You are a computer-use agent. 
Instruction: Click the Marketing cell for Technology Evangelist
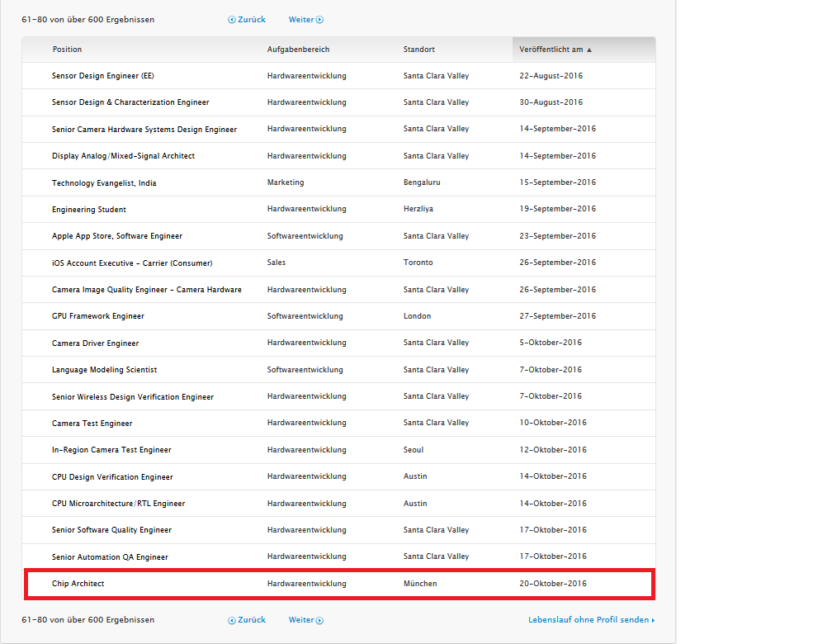(286, 182)
